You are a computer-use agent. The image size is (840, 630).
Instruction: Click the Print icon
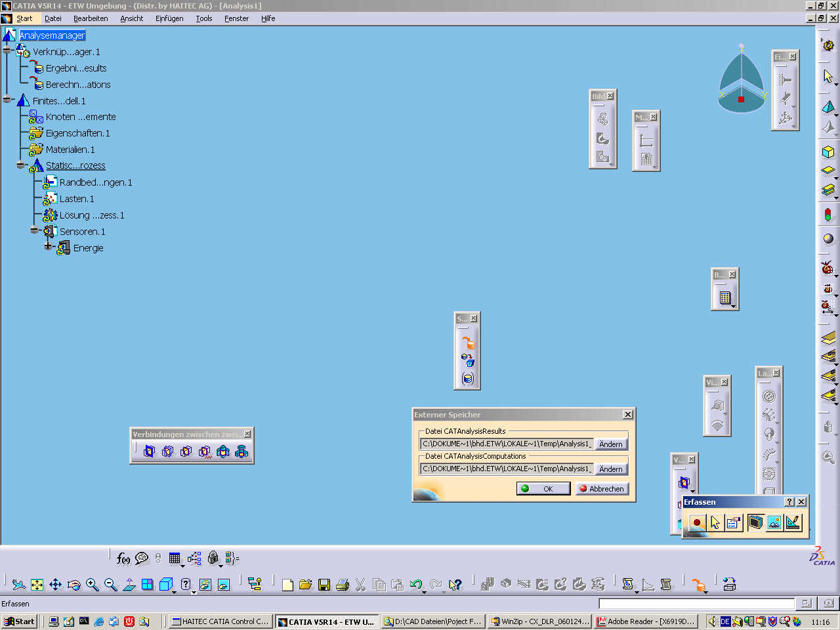coord(343,584)
